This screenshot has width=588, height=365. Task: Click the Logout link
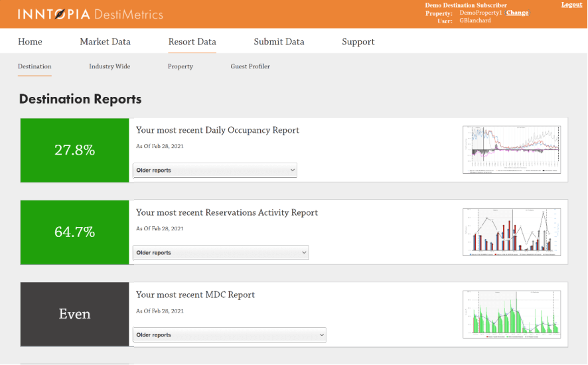click(571, 5)
